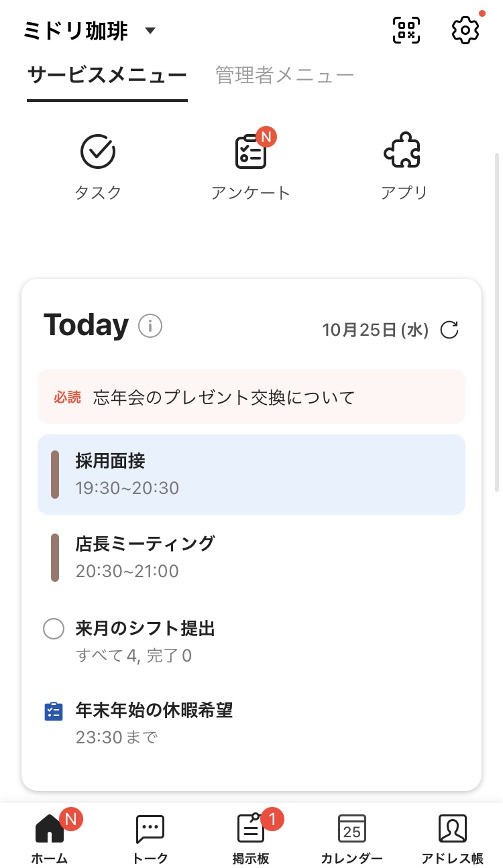Expand the ミドリ珈琲 workspace dropdown

150,31
